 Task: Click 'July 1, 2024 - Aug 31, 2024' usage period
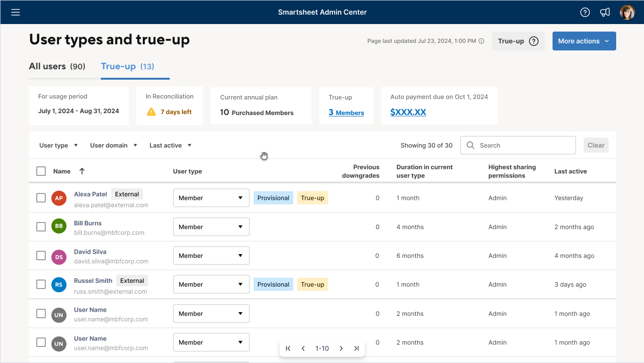[x=79, y=111]
